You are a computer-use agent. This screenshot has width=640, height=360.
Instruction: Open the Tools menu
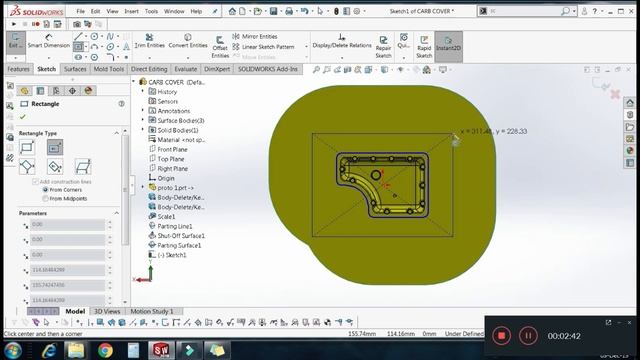tap(151, 11)
